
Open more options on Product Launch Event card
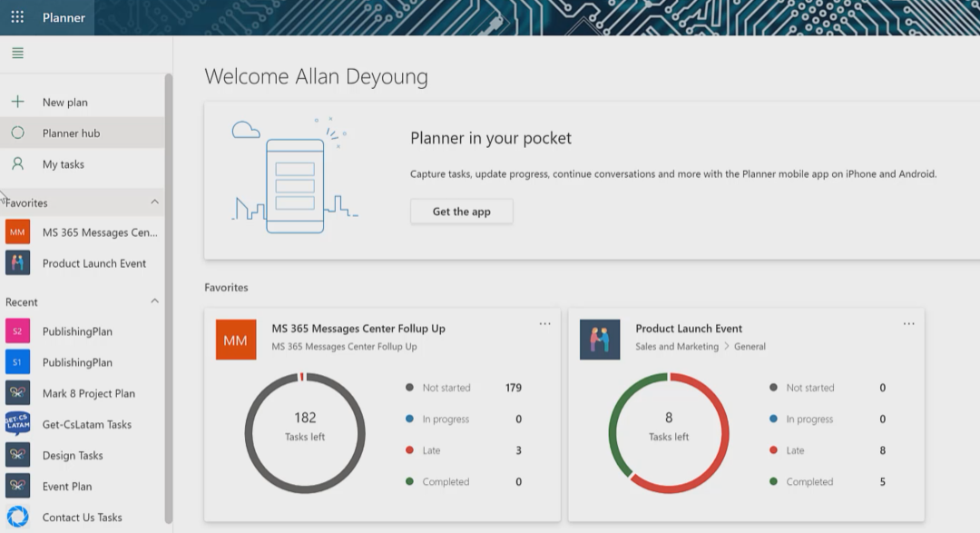(908, 323)
